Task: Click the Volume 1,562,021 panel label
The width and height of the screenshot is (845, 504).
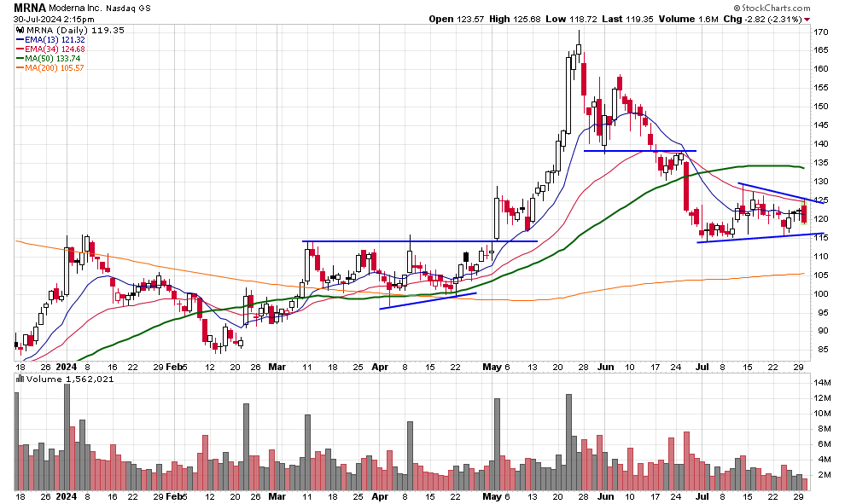Action: (x=69, y=379)
